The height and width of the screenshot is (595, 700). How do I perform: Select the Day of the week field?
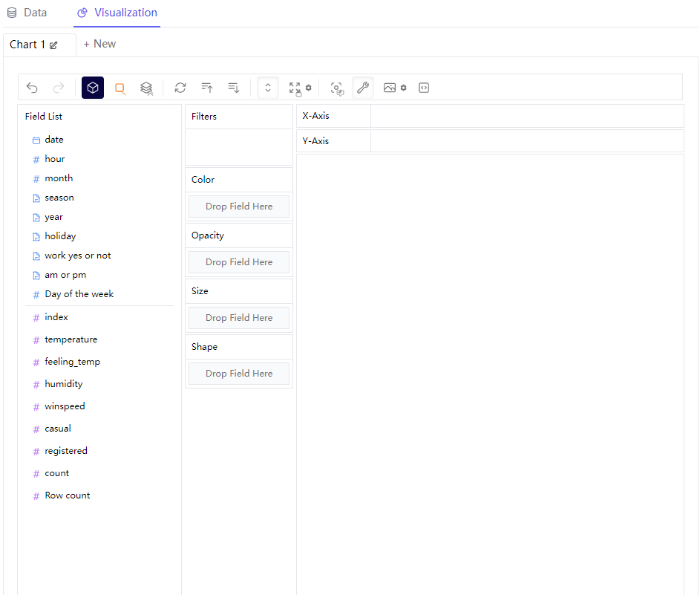[79, 294]
